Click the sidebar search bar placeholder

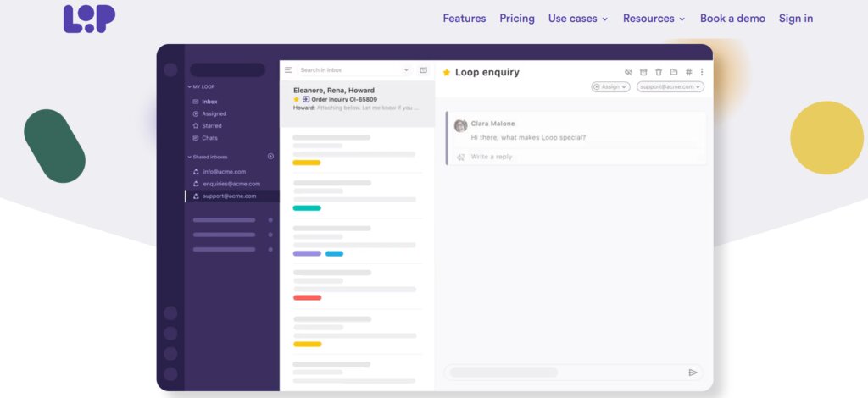tap(227, 69)
